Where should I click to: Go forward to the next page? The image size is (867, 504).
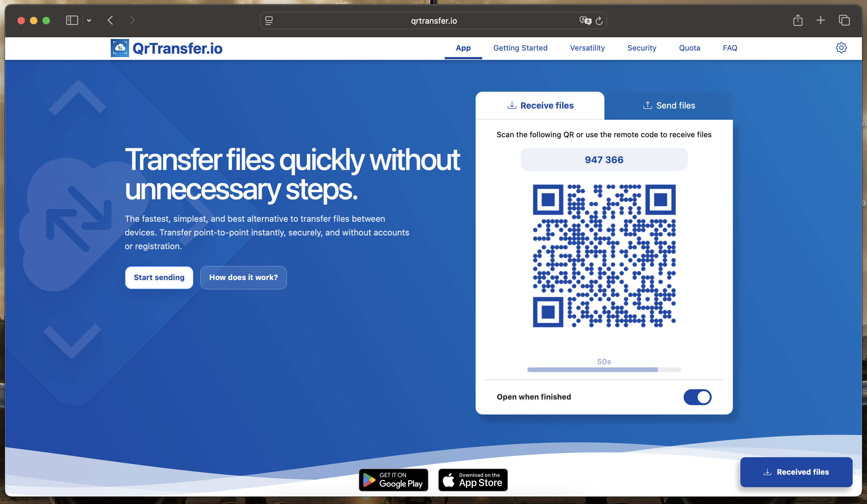click(x=133, y=21)
